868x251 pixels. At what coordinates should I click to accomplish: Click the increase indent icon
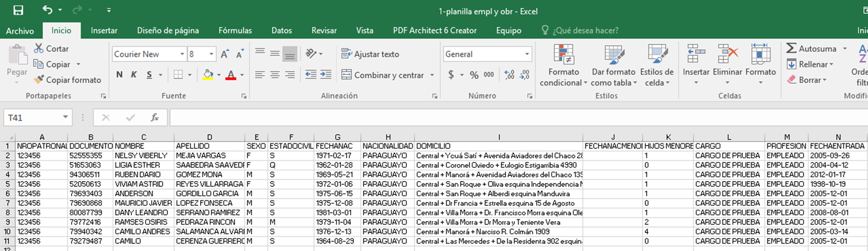pos(326,74)
